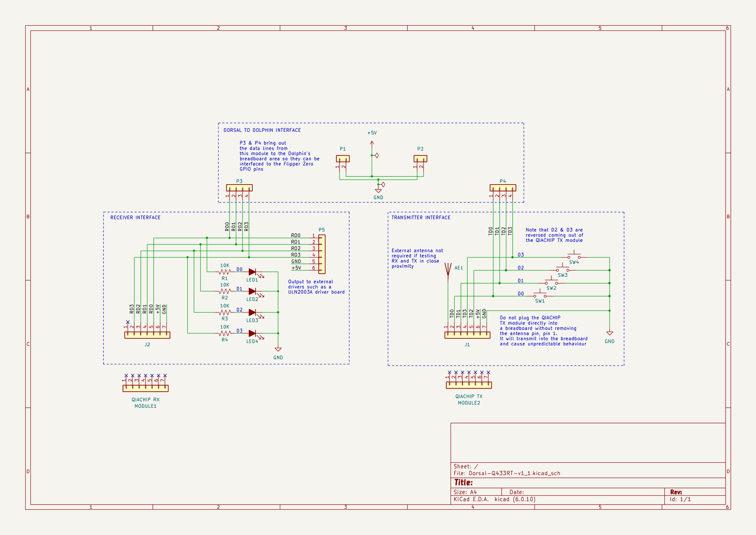756x535 pixels.
Task: Select resistor R1 with 10K value
Action: tap(224, 271)
